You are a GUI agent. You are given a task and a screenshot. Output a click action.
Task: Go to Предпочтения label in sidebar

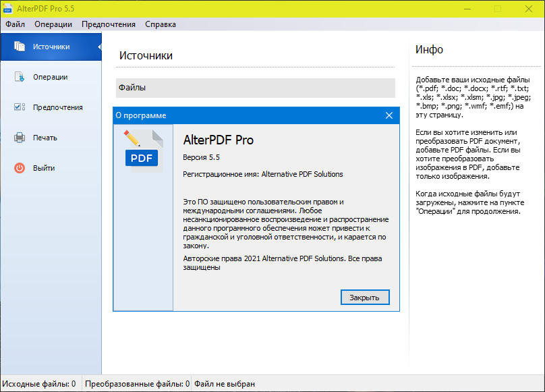tap(58, 107)
